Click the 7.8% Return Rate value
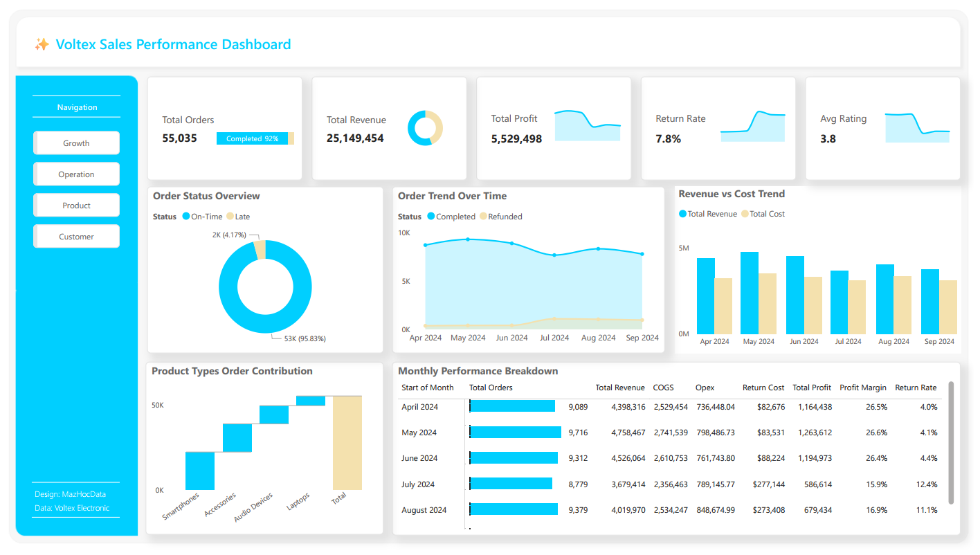 (x=669, y=139)
